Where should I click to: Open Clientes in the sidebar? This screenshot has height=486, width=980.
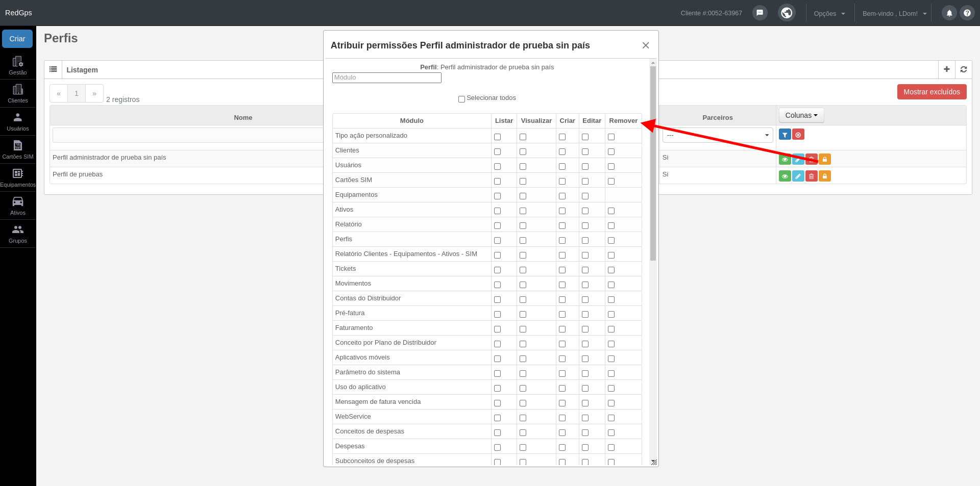point(18,93)
